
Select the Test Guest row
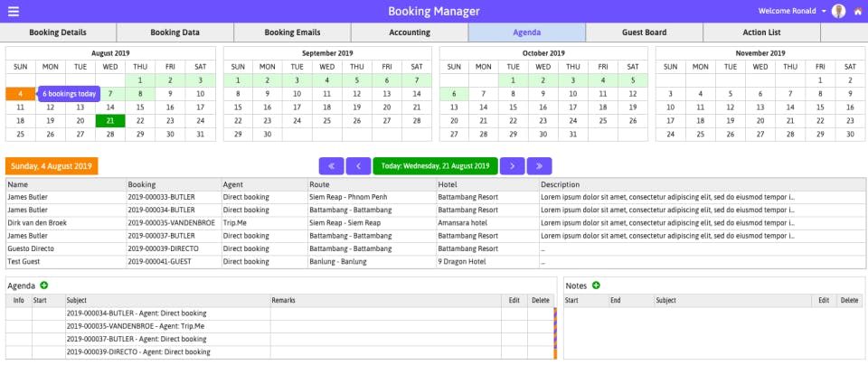point(436,262)
